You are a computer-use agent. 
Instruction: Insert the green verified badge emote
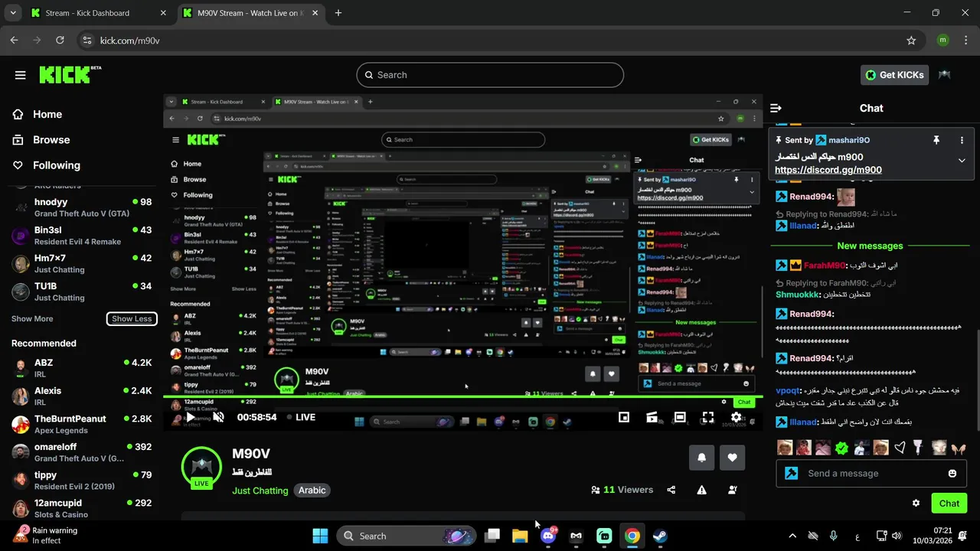[841, 448]
